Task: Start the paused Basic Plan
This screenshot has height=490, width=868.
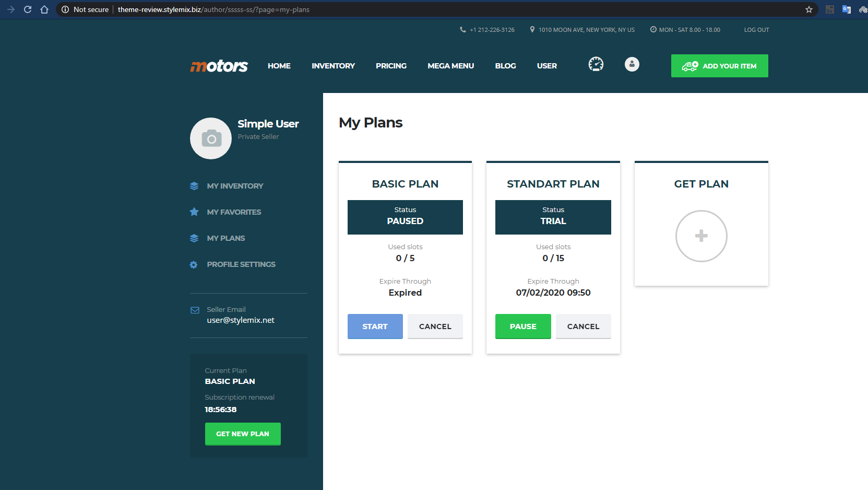Action: click(375, 326)
